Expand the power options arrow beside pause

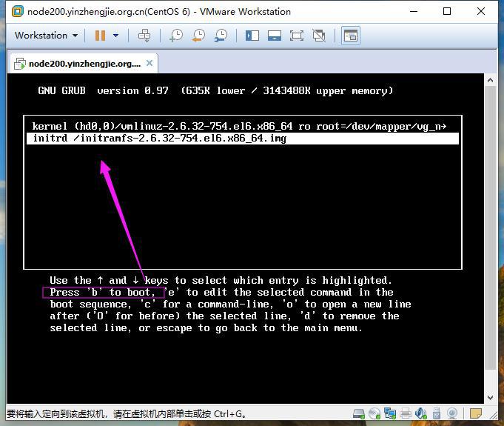115,36
